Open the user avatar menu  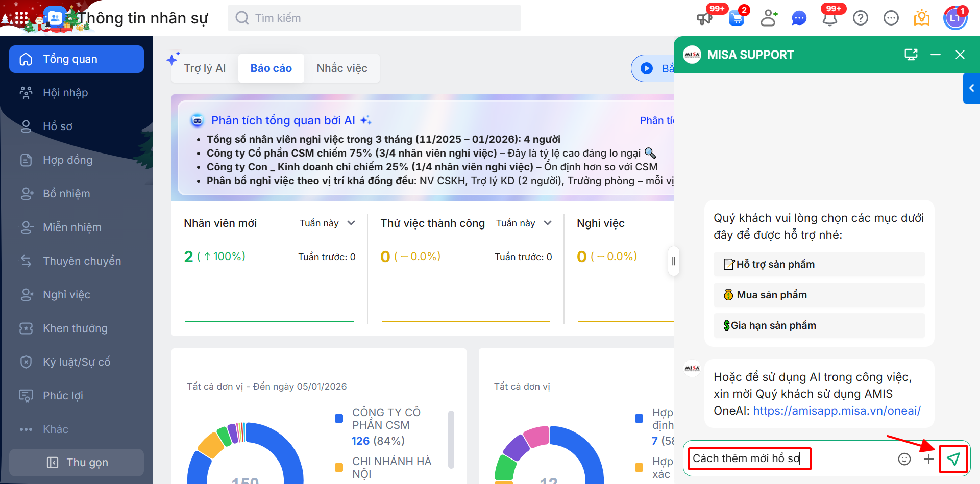tap(955, 18)
